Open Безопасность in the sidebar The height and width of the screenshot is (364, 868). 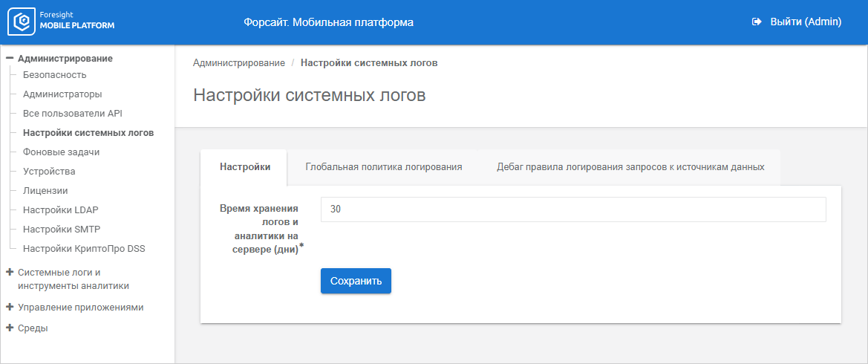(55, 75)
